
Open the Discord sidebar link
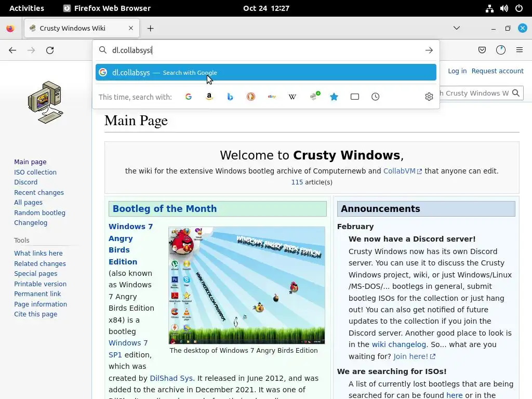[26, 182]
